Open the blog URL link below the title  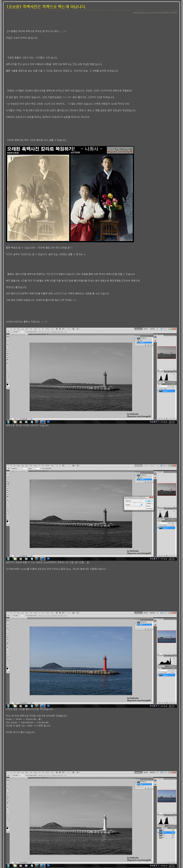pyautogui.click(x=155, y=13)
